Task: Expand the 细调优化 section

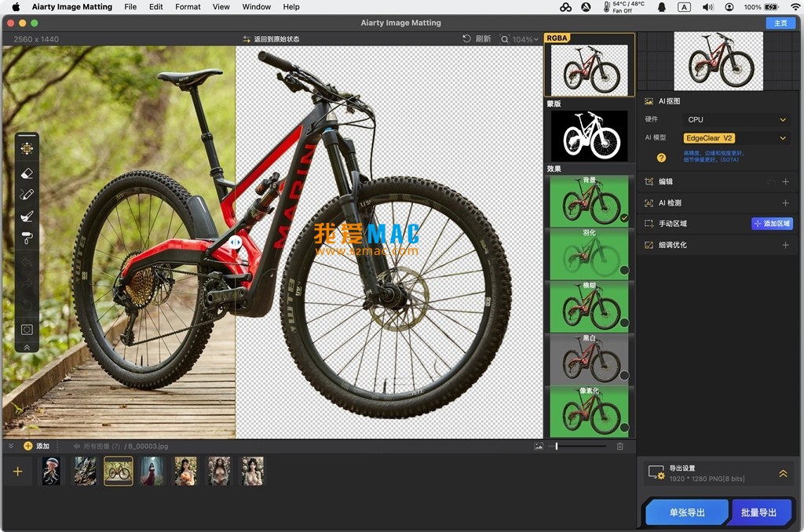Action: 785,245
